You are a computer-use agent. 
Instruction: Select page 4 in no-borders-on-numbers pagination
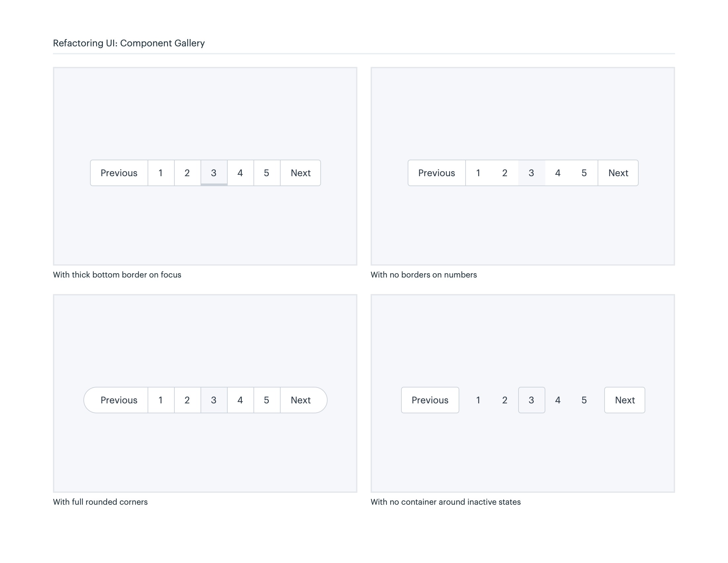click(558, 173)
